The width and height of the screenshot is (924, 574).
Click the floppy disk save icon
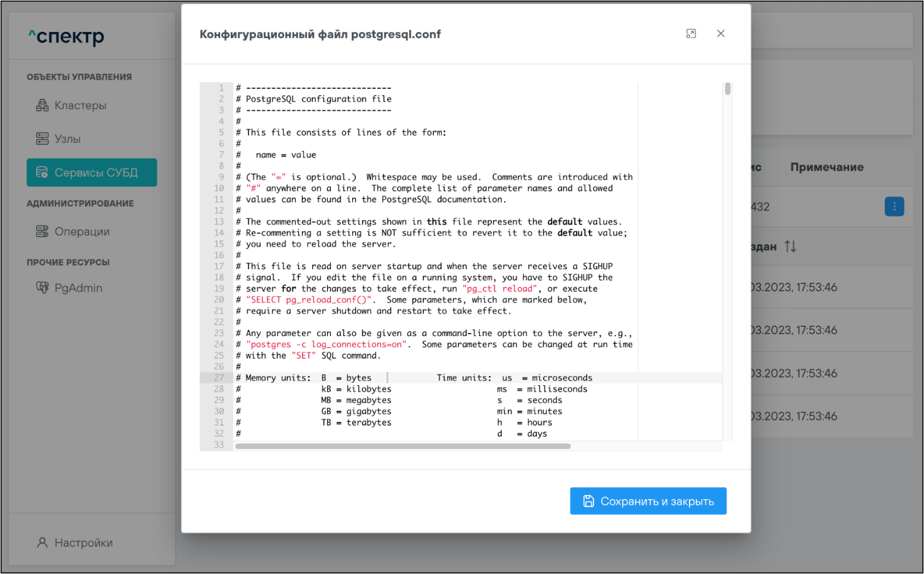tap(588, 501)
